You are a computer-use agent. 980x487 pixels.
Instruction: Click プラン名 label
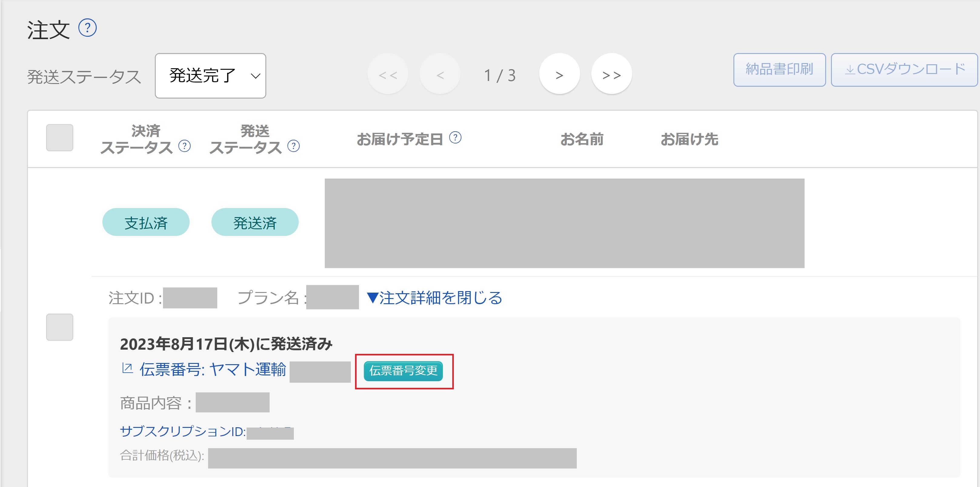tap(272, 298)
